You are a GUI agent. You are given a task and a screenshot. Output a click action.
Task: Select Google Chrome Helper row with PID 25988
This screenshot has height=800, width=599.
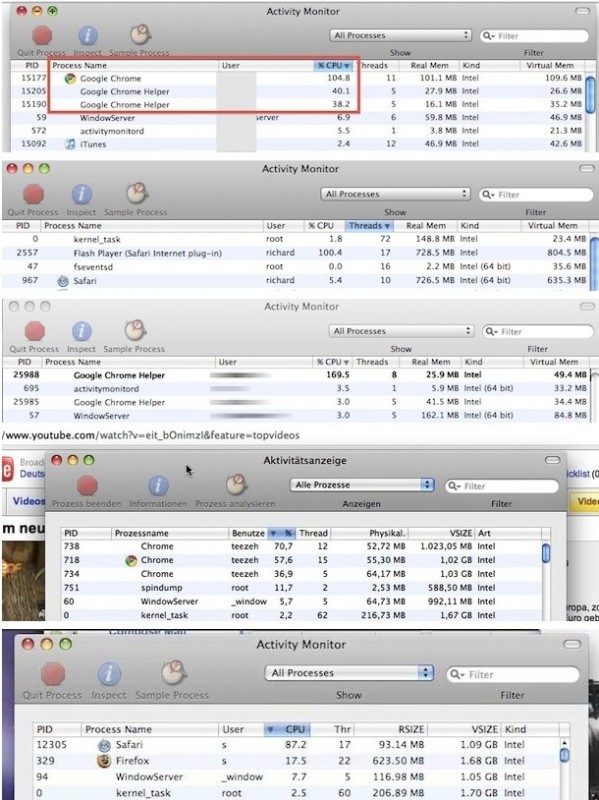tap(296, 375)
